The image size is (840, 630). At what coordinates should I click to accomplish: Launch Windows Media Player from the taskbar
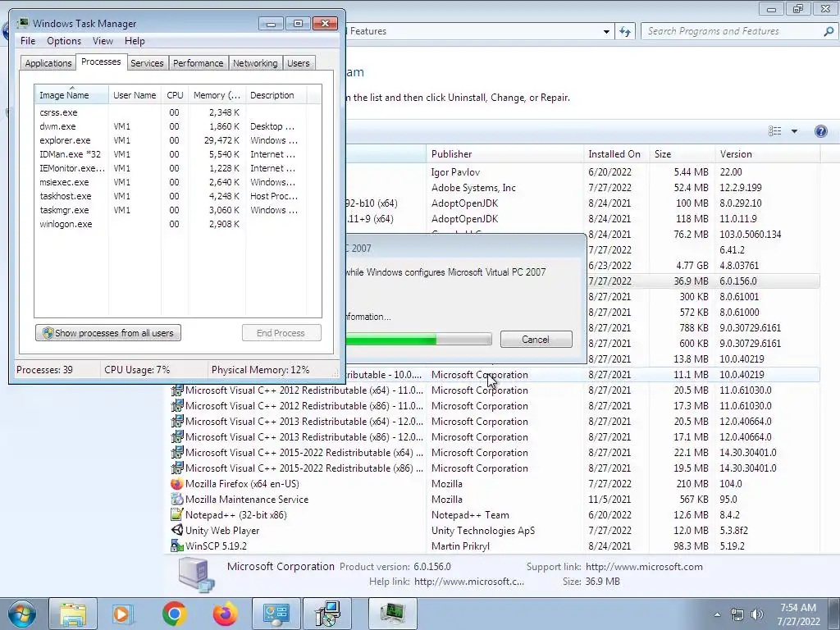tap(123, 614)
